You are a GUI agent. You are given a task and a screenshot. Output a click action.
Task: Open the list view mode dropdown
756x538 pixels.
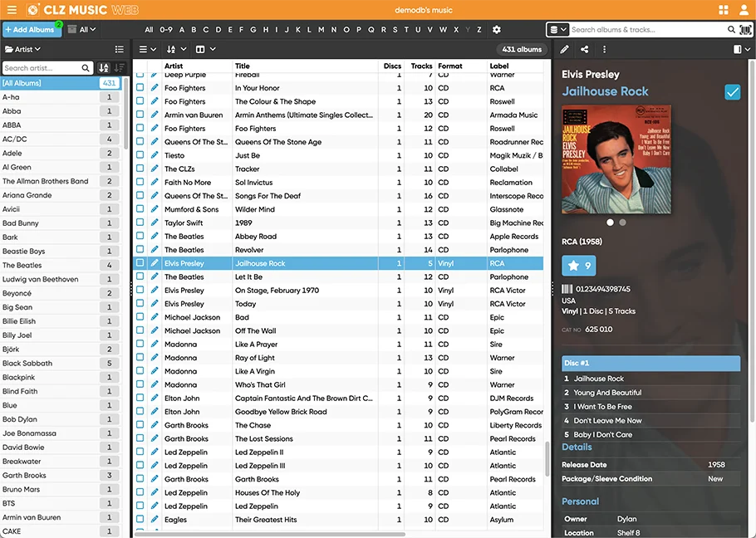coord(148,49)
